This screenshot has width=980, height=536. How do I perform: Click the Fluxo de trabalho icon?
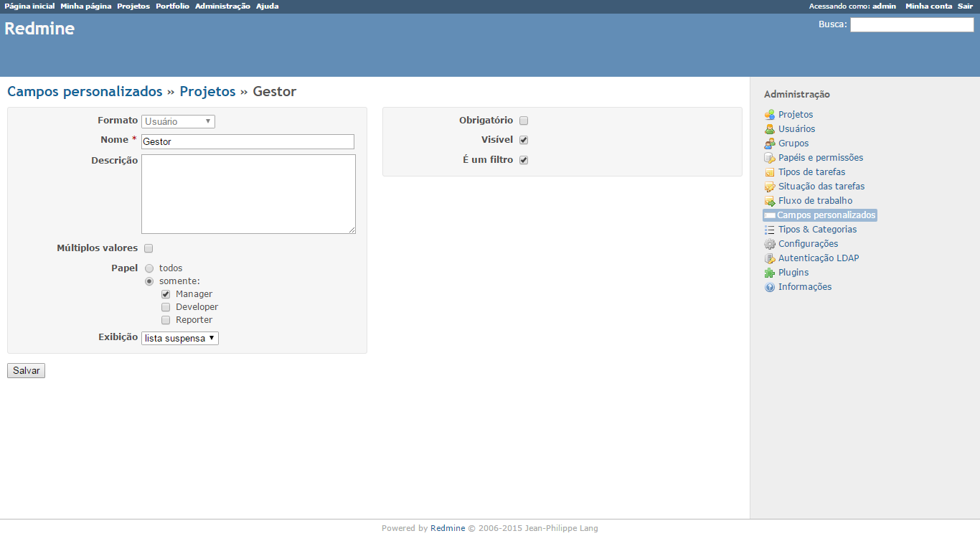tap(770, 201)
